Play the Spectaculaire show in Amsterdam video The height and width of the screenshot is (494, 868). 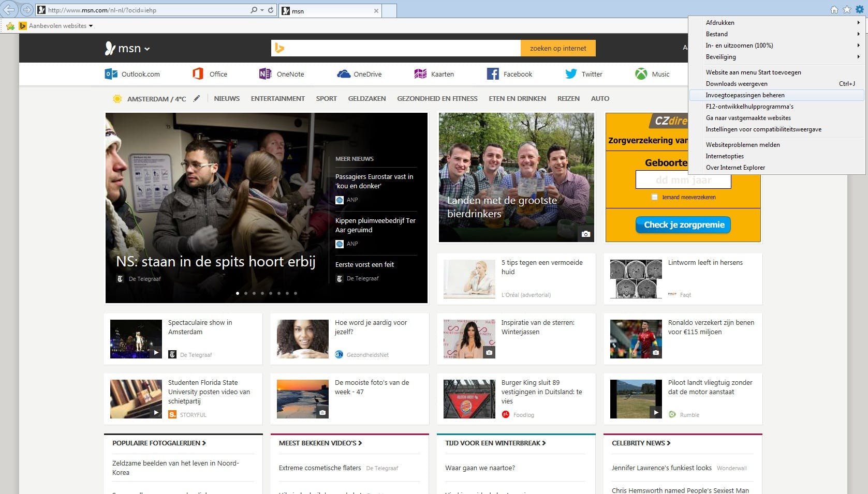[156, 353]
